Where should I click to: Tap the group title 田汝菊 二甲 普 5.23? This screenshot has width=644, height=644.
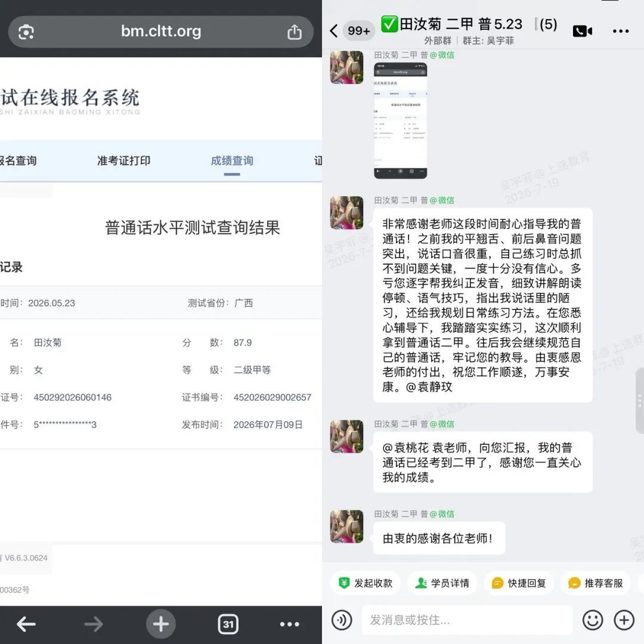pos(461,24)
